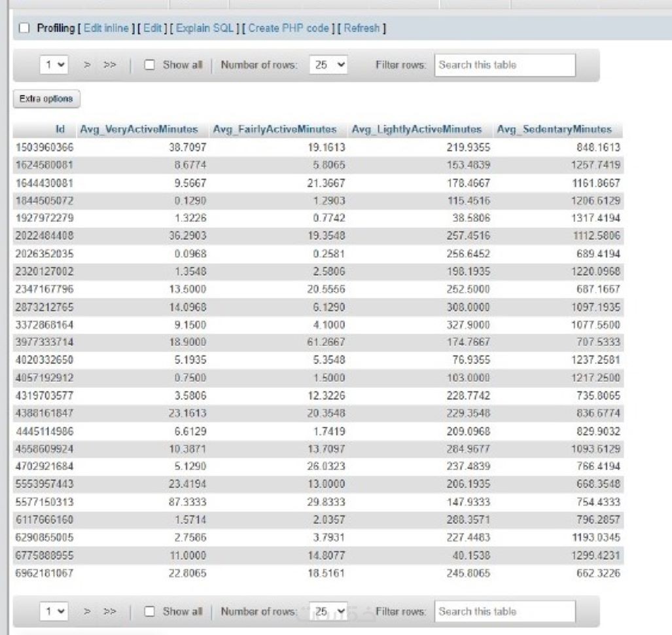Click sedentary value 1317.4194
The image size is (672, 635).
[x=595, y=218]
